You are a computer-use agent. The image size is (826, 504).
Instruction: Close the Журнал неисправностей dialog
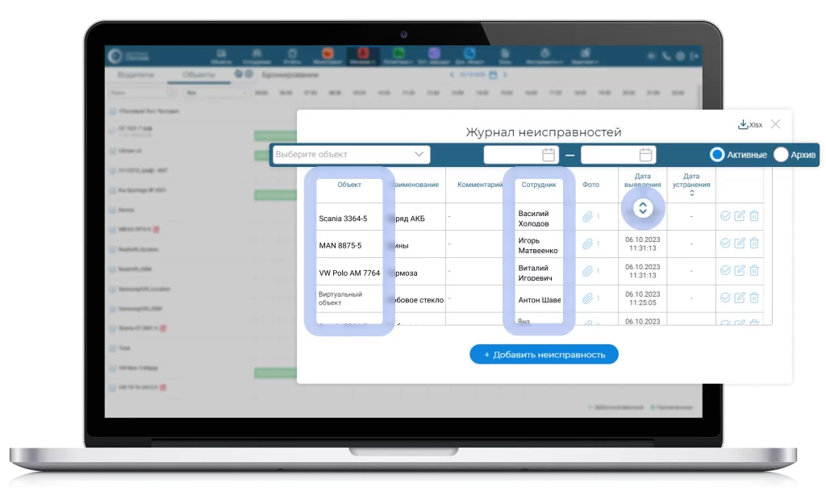775,124
